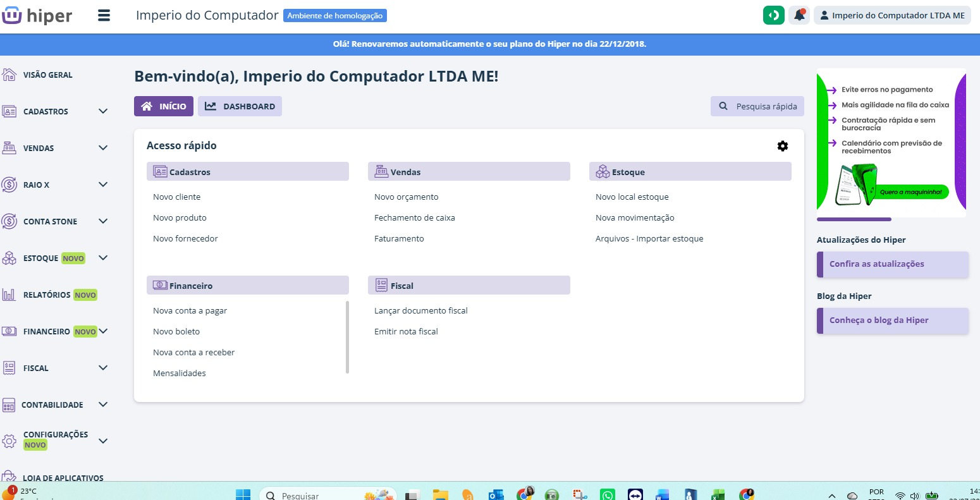Show hidden system tray icons

[x=832, y=496]
